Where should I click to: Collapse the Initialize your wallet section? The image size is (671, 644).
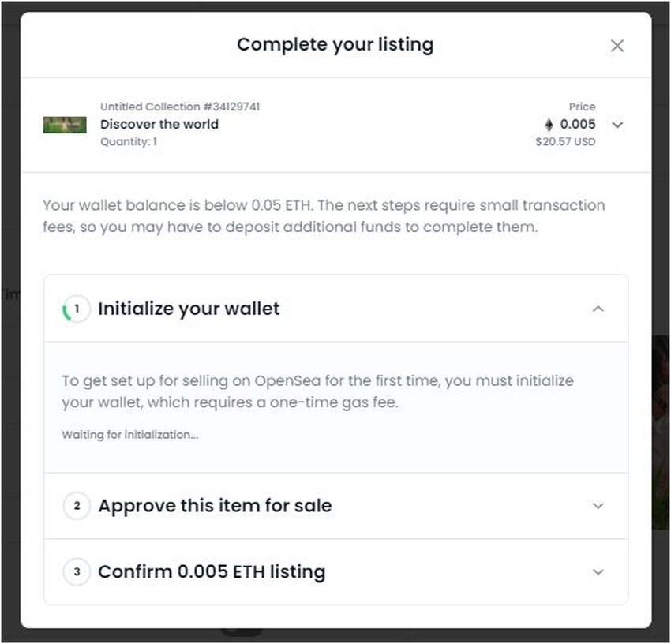pyautogui.click(x=598, y=309)
